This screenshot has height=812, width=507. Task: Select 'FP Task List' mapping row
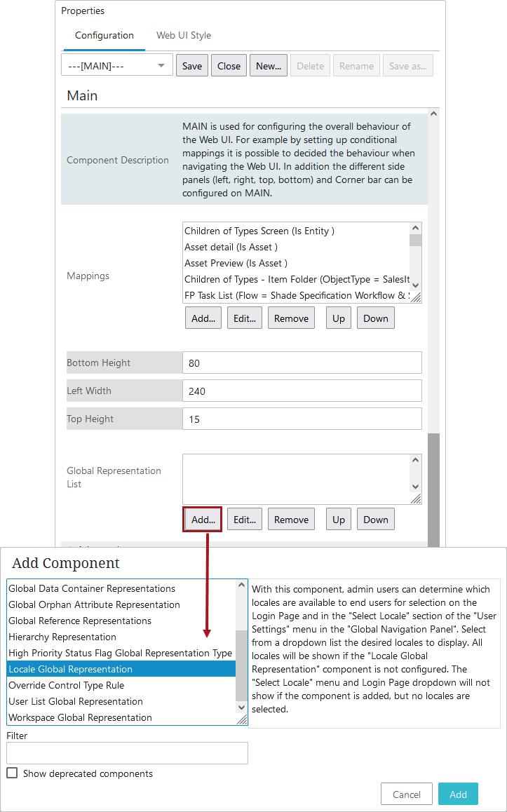(297, 295)
